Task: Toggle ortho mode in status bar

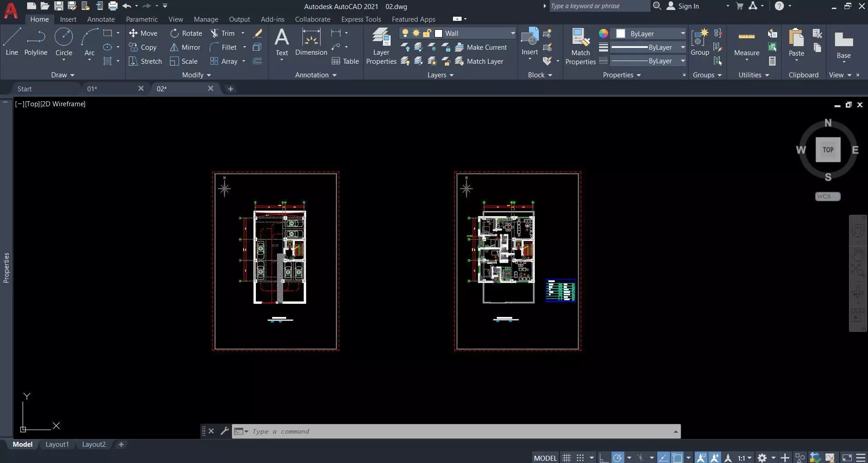Action: (x=604, y=458)
